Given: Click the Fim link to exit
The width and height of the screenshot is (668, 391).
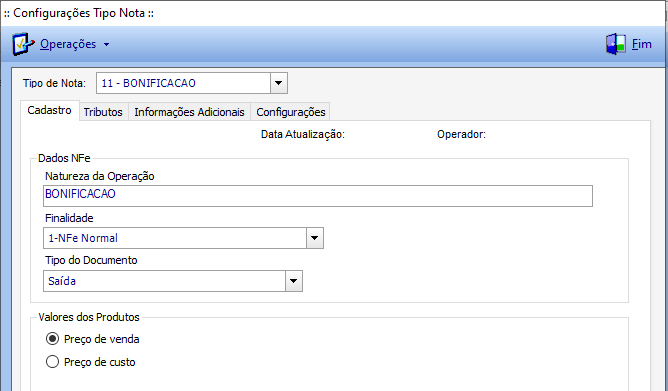Looking at the screenshot, I should [x=642, y=44].
